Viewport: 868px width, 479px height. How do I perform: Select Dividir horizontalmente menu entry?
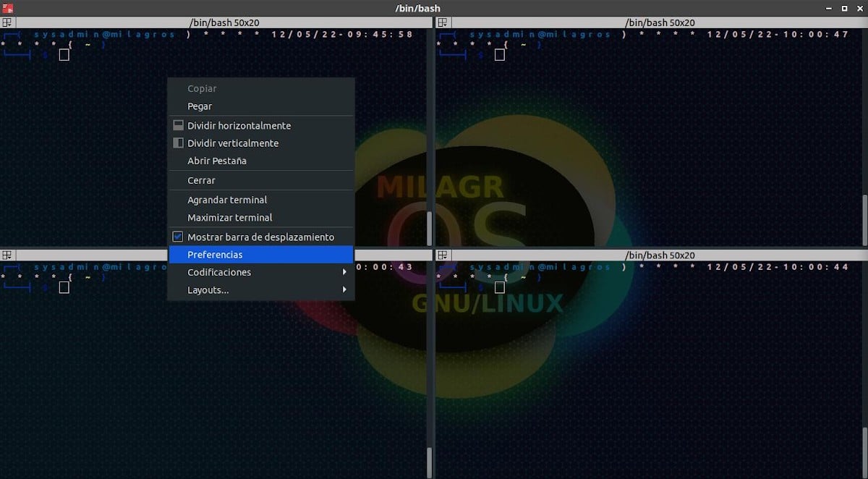pyautogui.click(x=261, y=125)
